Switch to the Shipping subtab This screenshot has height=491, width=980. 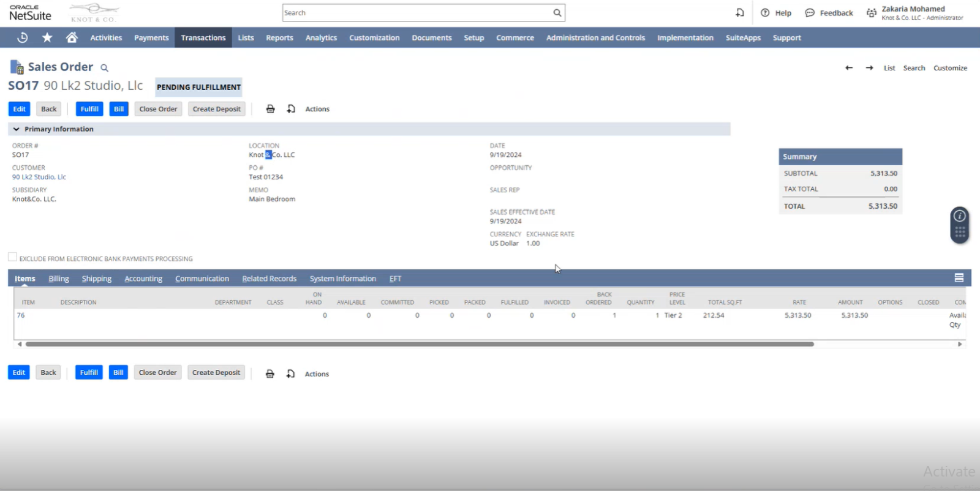97,279
